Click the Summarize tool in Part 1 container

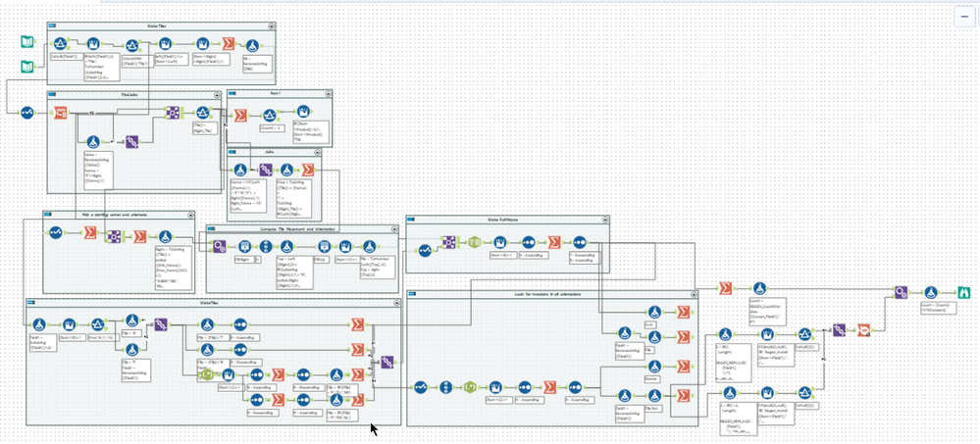click(239, 115)
